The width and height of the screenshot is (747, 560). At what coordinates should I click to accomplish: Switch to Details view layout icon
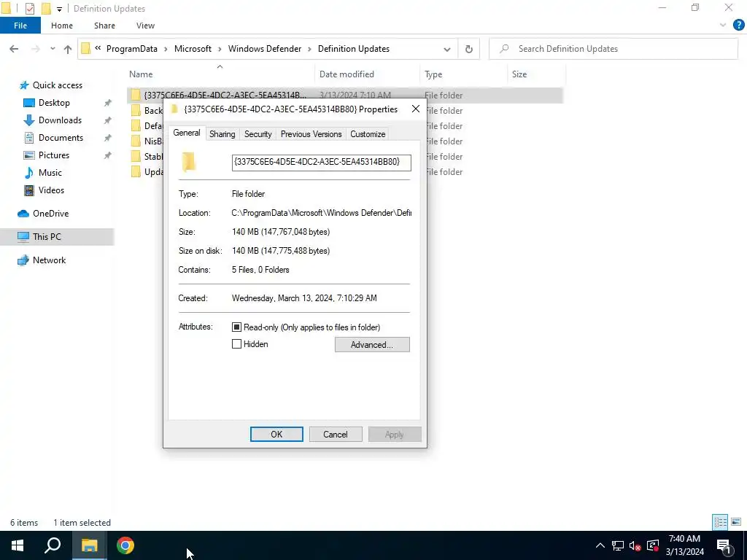720,522
